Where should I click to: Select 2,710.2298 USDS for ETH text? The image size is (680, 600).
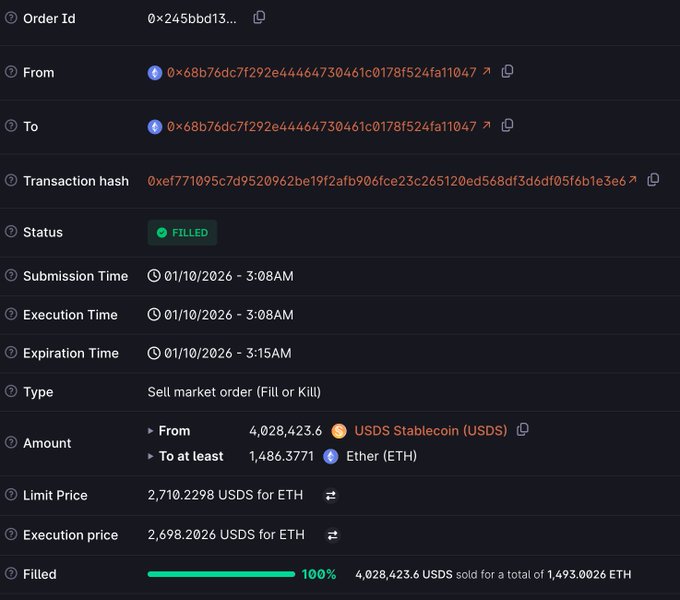225,495
